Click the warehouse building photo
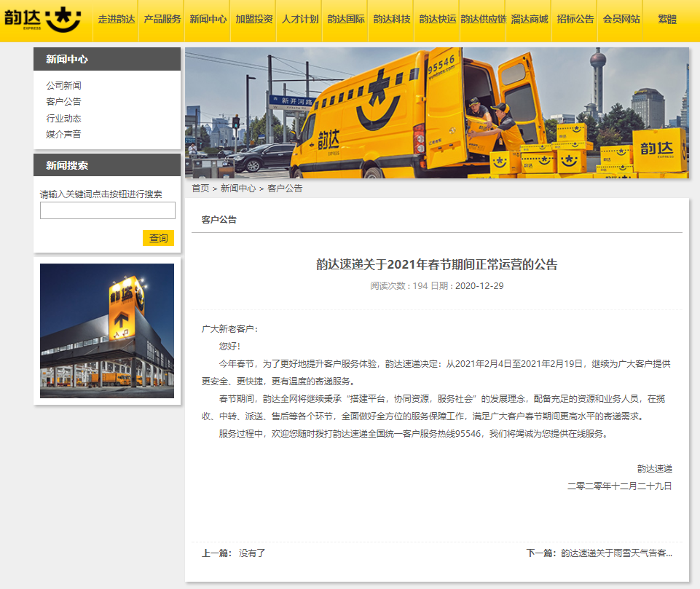Screen dimensions: 700x589 click(107, 331)
